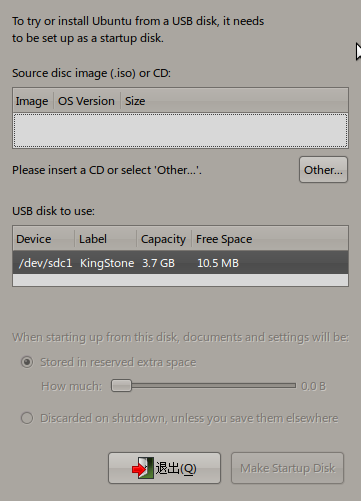Click the KingStone label cell
The width and height of the screenshot is (361, 501).
(107, 263)
